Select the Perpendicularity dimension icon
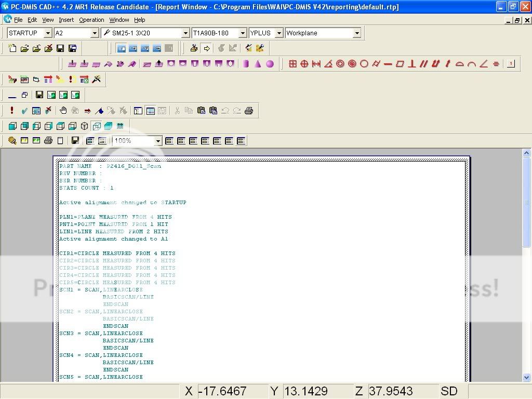Viewport: 532px width, 399px height. (x=411, y=63)
